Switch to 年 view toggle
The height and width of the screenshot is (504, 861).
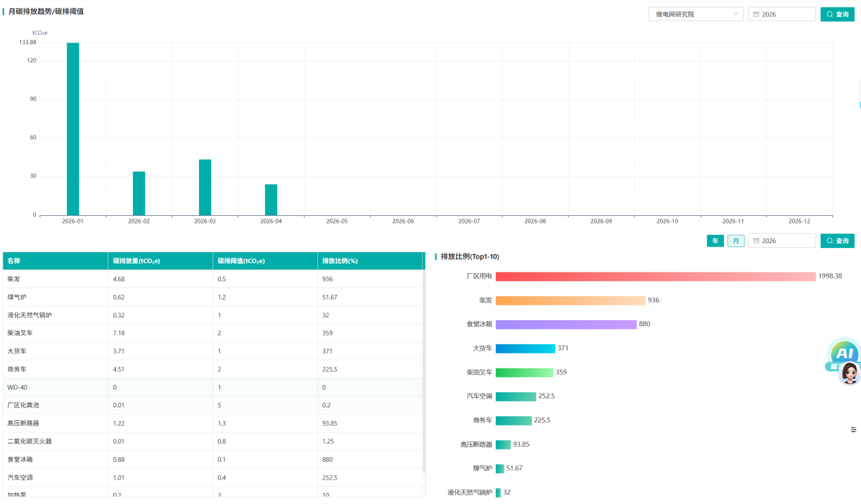pos(715,241)
